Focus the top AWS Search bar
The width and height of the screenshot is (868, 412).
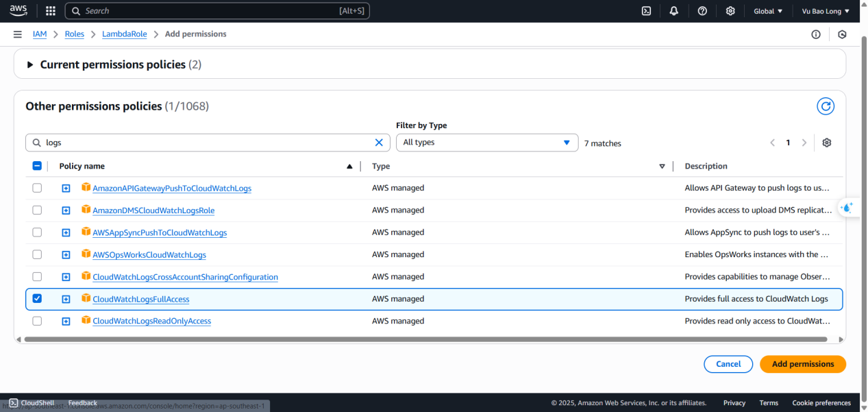(x=217, y=11)
